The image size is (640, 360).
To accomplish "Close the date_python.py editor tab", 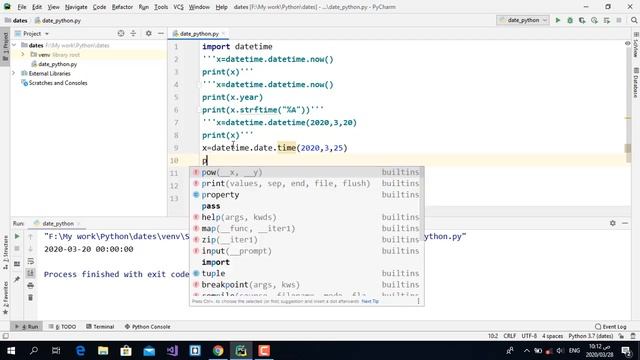I will pyautogui.click(x=224, y=33).
